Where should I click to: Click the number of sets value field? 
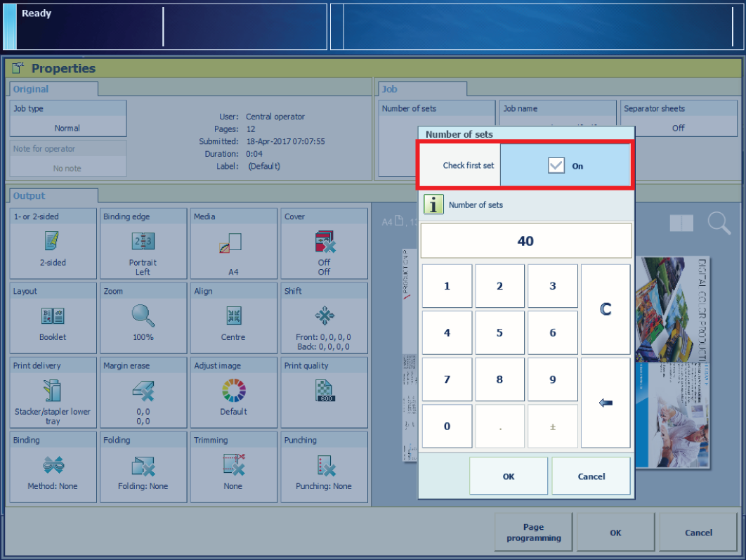pos(525,241)
